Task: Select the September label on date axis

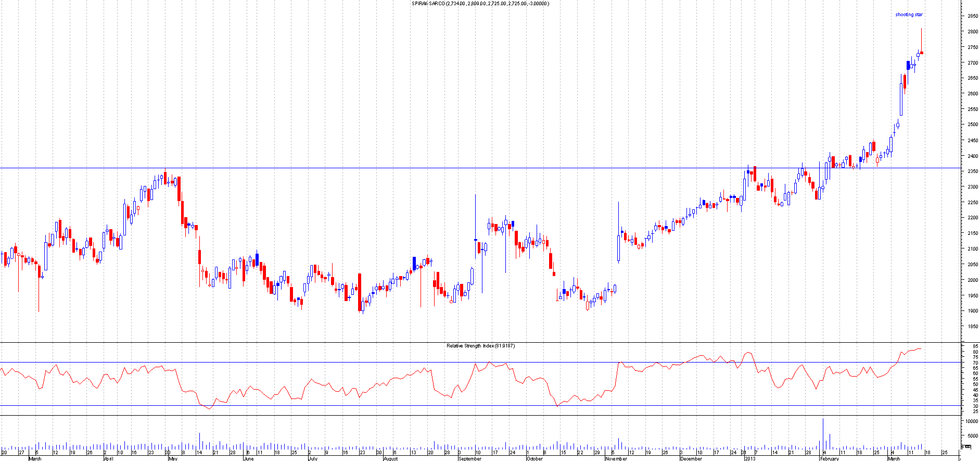Action: point(469,459)
